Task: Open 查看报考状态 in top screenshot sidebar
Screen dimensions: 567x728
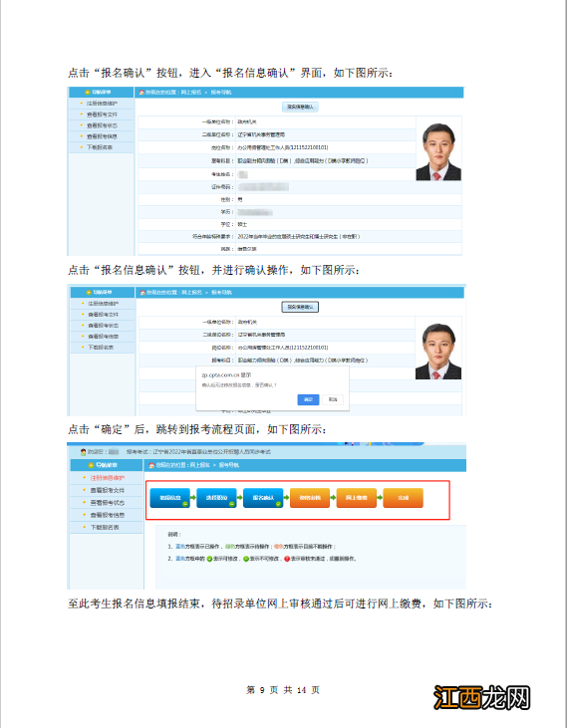Action: 102,125
